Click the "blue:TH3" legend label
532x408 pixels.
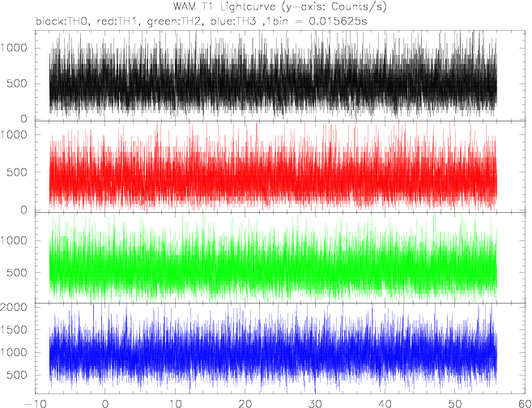[232, 22]
